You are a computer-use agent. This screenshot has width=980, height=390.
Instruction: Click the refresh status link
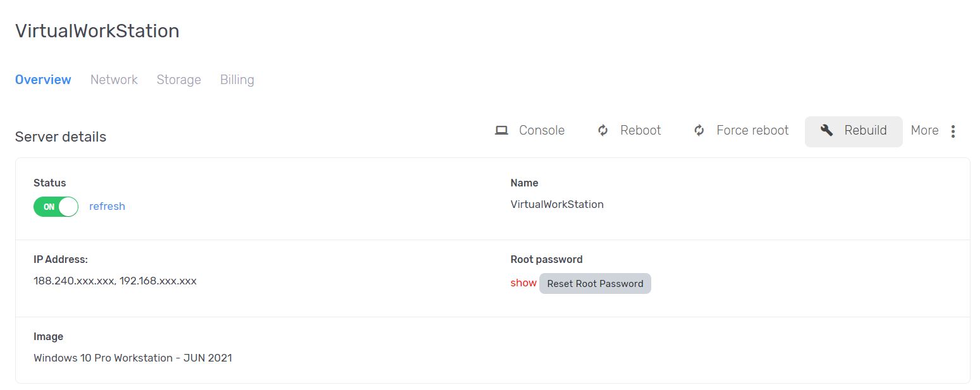pos(107,206)
